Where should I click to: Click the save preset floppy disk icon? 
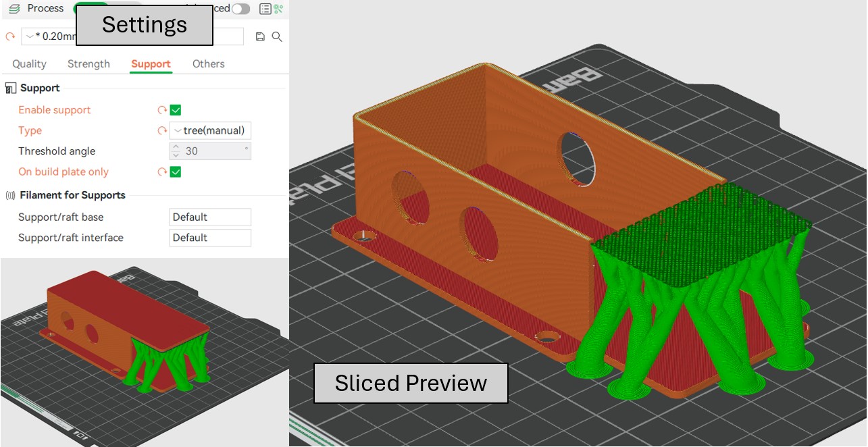point(260,36)
